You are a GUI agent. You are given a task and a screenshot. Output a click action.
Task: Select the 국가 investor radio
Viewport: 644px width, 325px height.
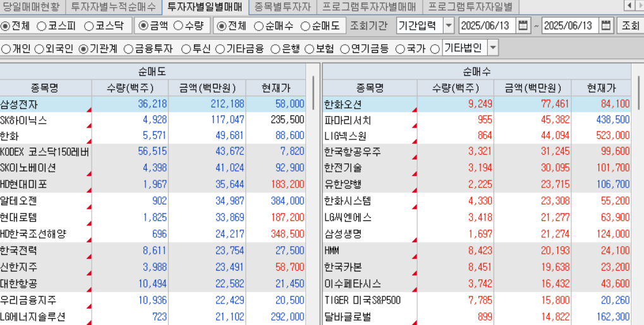point(399,49)
